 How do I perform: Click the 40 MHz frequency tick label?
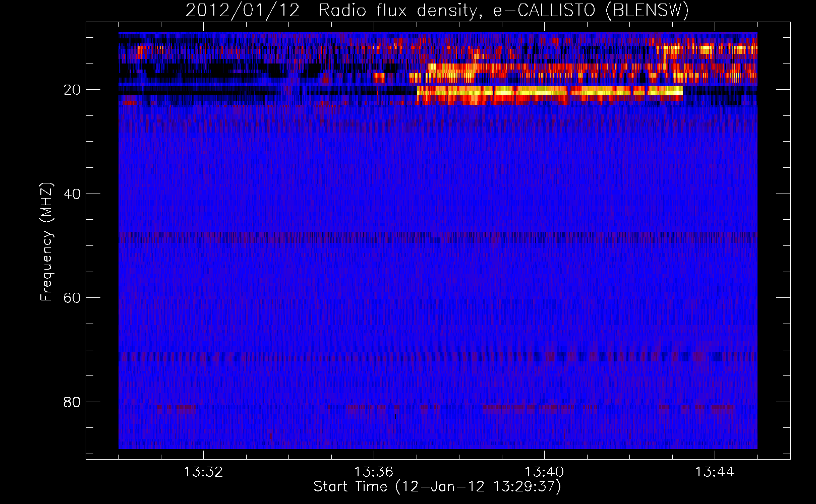pyautogui.click(x=72, y=194)
